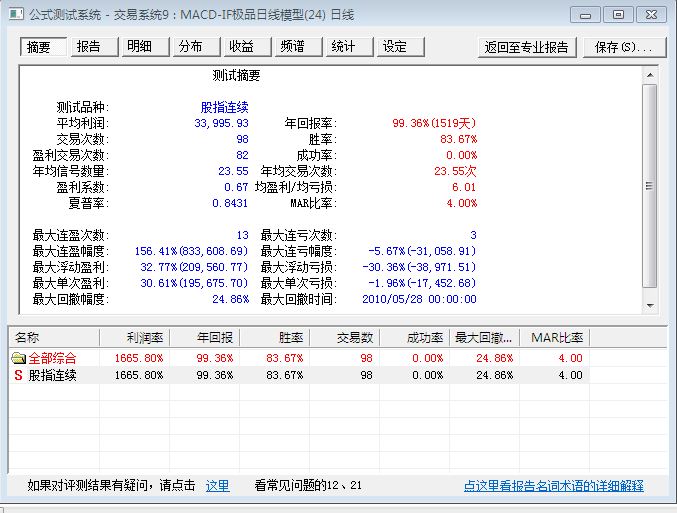The height and width of the screenshot is (513, 677).
Task: Click blue 股指连续 test instrument value
Action: pos(225,107)
